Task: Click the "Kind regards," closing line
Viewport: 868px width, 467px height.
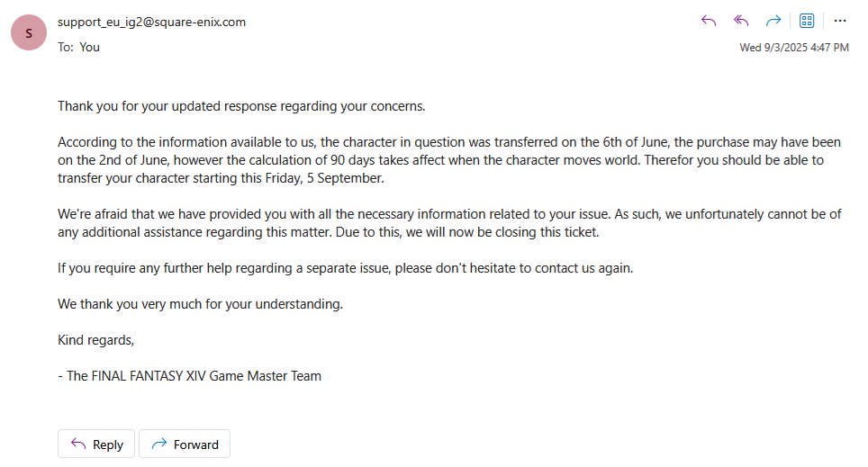Action: (x=96, y=340)
